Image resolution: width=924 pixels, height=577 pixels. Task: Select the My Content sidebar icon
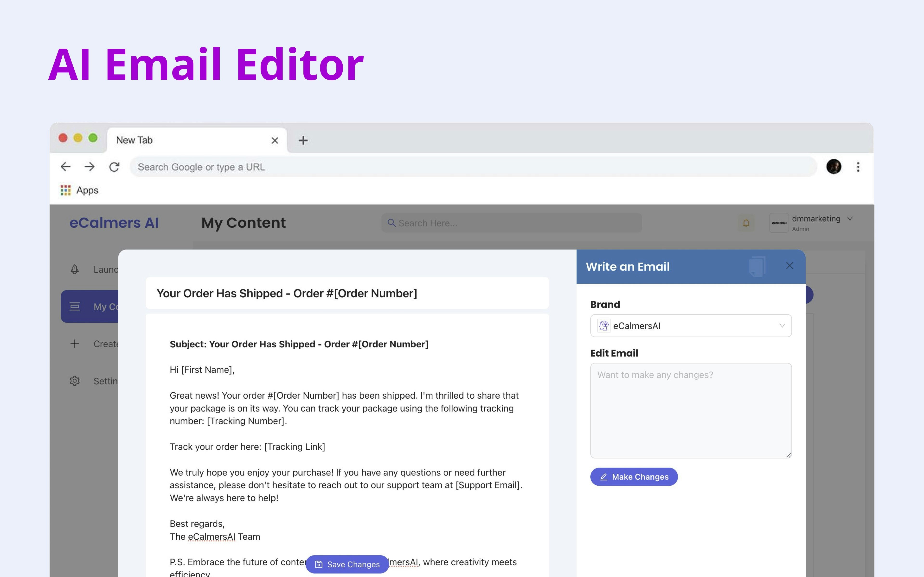[x=75, y=307]
